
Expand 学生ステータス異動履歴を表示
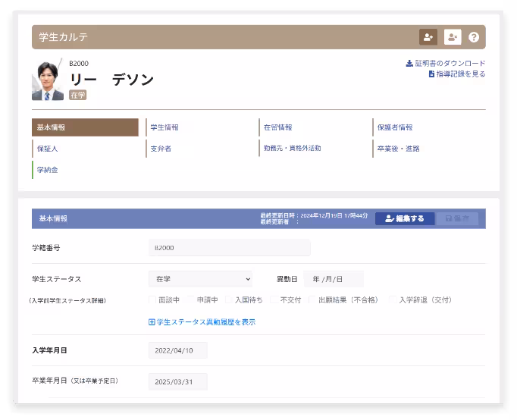point(202,322)
